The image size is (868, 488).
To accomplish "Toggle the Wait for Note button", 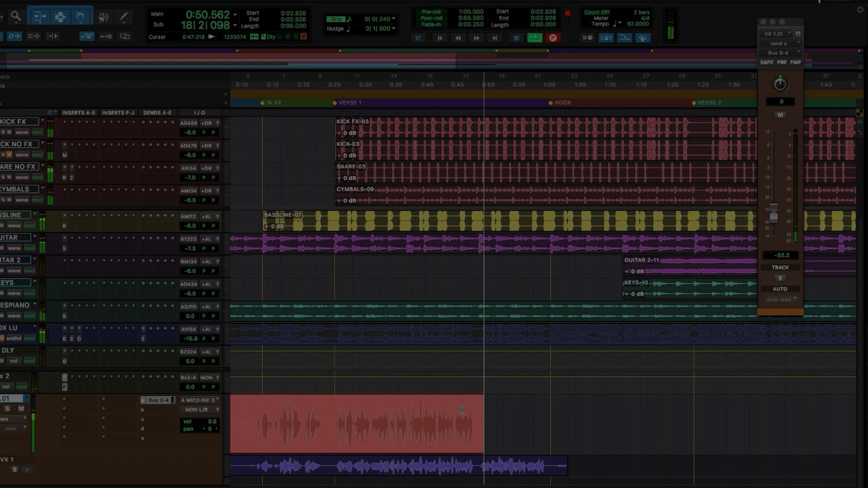I will click(587, 38).
